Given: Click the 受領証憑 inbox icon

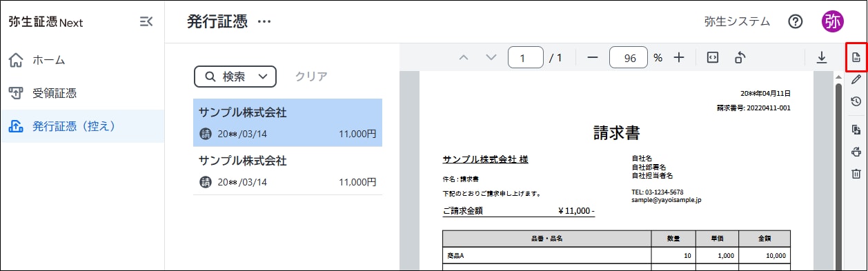Looking at the screenshot, I should click(16, 93).
